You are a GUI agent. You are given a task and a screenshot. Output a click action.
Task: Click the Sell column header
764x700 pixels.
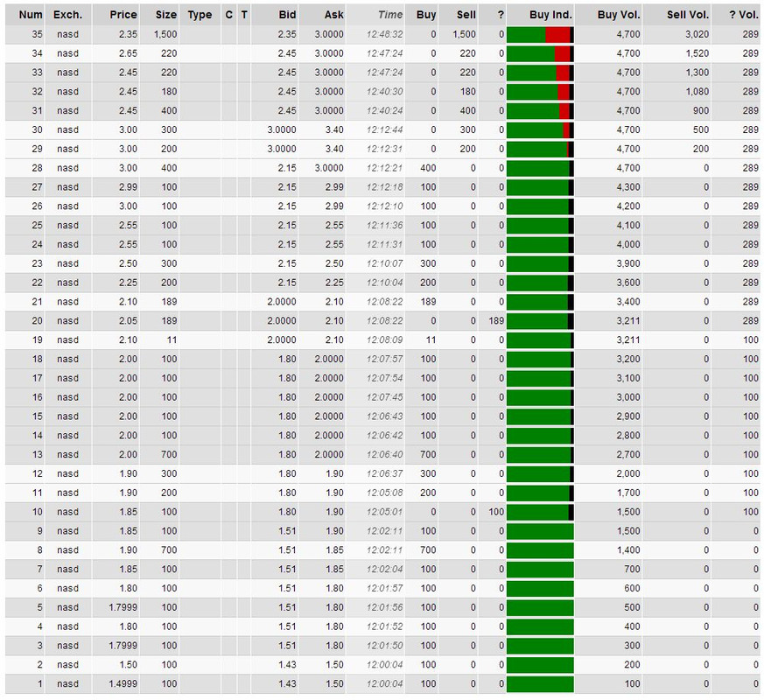[x=466, y=15]
